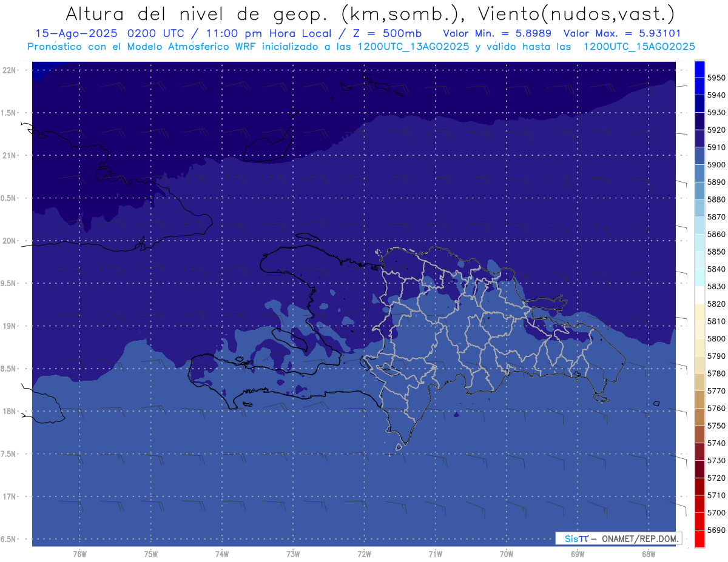Click the "68W" longitude label
The image size is (728, 562).
click(x=648, y=554)
